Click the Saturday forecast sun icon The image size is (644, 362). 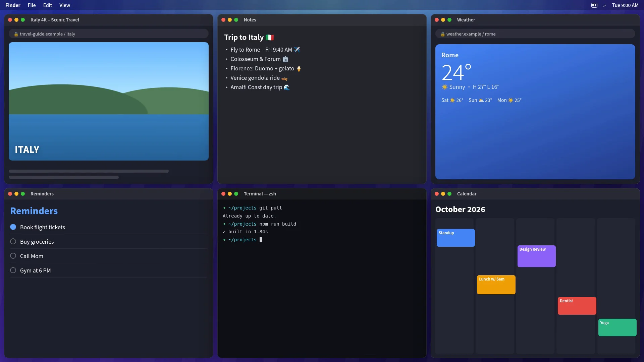(452, 100)
